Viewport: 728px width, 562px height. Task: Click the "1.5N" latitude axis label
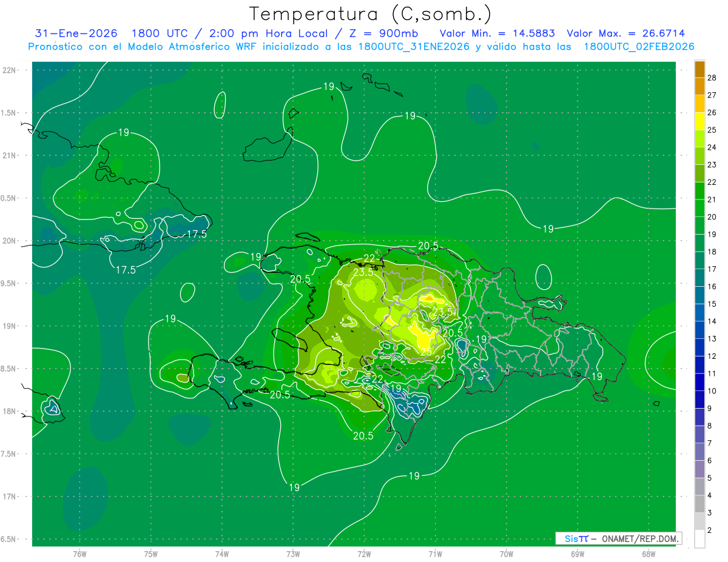point(8,113)
